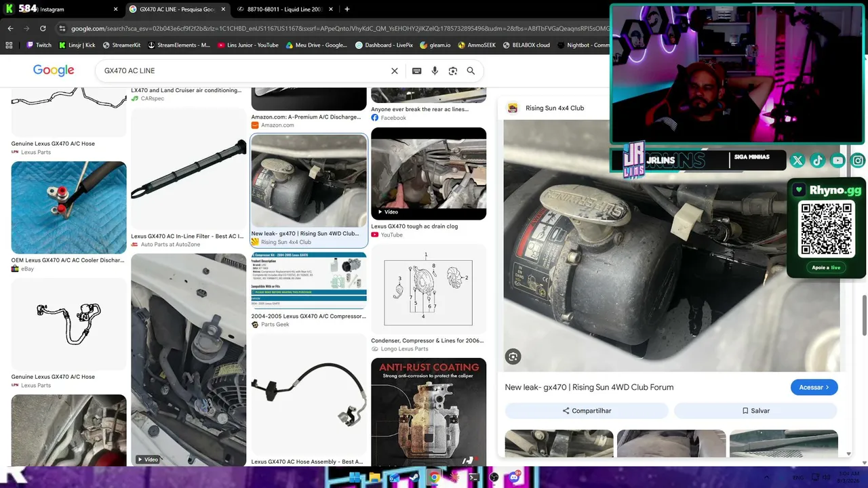Open the StreamElements bookmark

coord(178,45)
